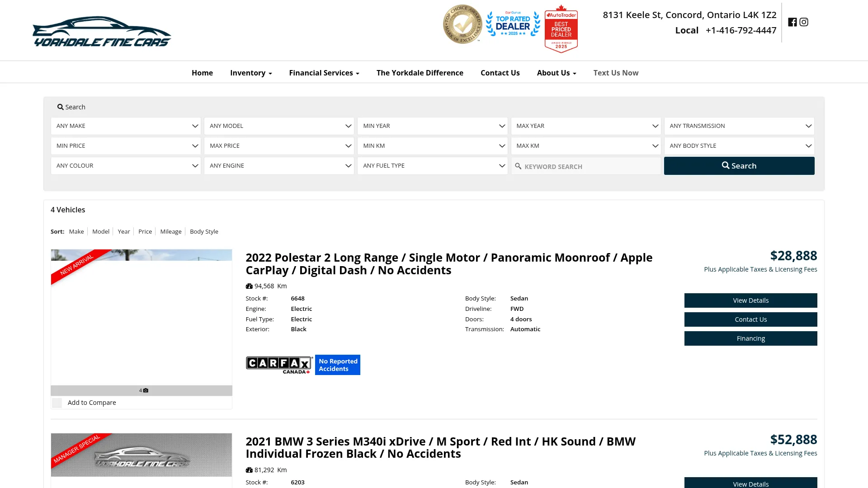Click the magnifier icon beside the Search heading
The image size is (868, 488).
(60, 107)
